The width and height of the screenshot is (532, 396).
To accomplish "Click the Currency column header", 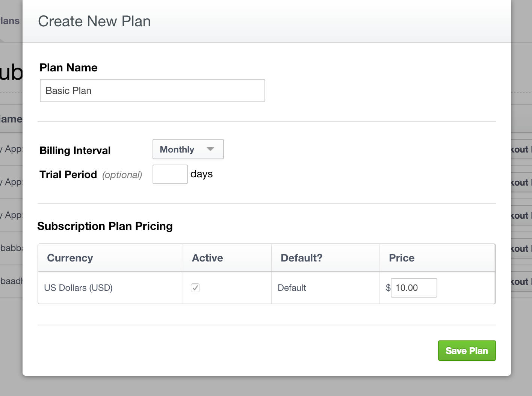I will pyautogui.click(x=70, y=258).
